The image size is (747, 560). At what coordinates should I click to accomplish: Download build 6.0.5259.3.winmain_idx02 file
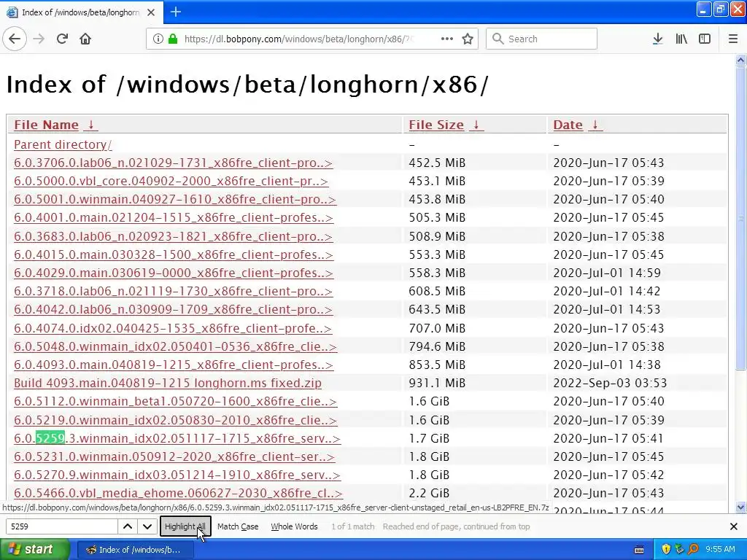click(x=177, y=438)
